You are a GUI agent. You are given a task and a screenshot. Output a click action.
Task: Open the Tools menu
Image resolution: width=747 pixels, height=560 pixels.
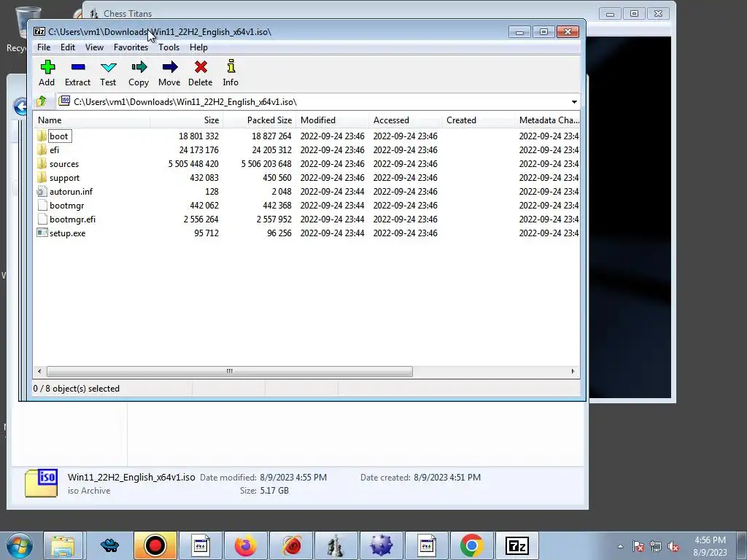click(x=169, y=47)
